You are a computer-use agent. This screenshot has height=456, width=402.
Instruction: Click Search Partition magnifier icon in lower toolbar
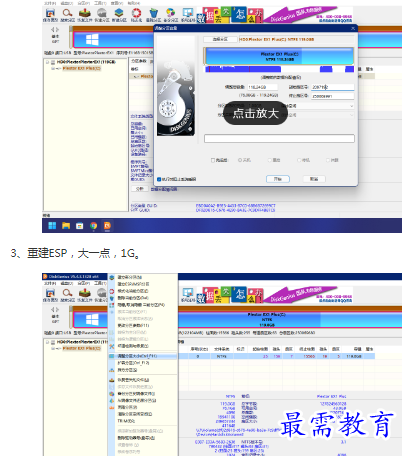tap(67, 293)
